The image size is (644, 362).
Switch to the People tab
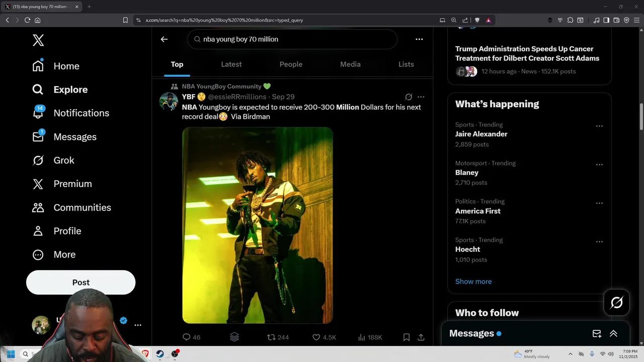point(291,64)
